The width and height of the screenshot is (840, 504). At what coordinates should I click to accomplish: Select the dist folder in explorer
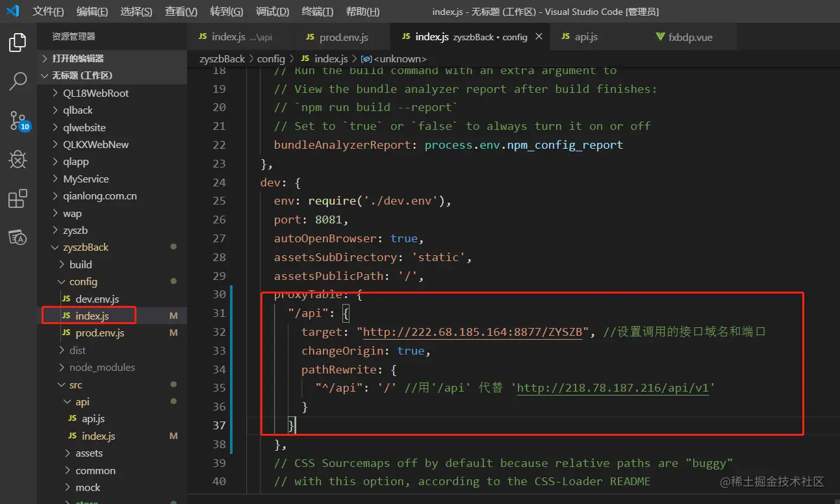(x=112, y=350)
